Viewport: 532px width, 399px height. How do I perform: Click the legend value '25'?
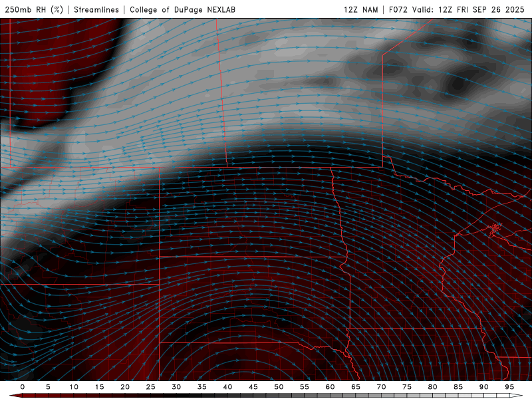(151, 387)
